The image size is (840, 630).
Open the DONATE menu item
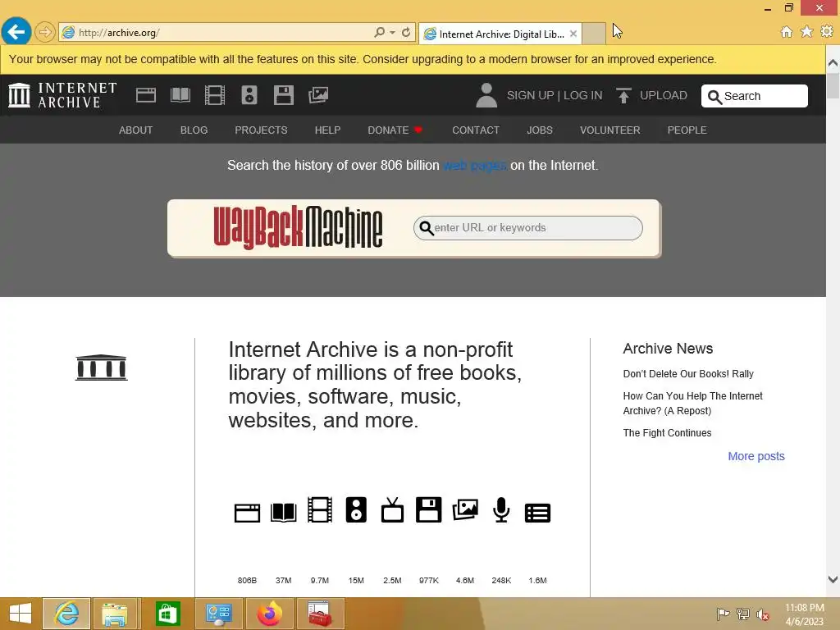point(395,130)
